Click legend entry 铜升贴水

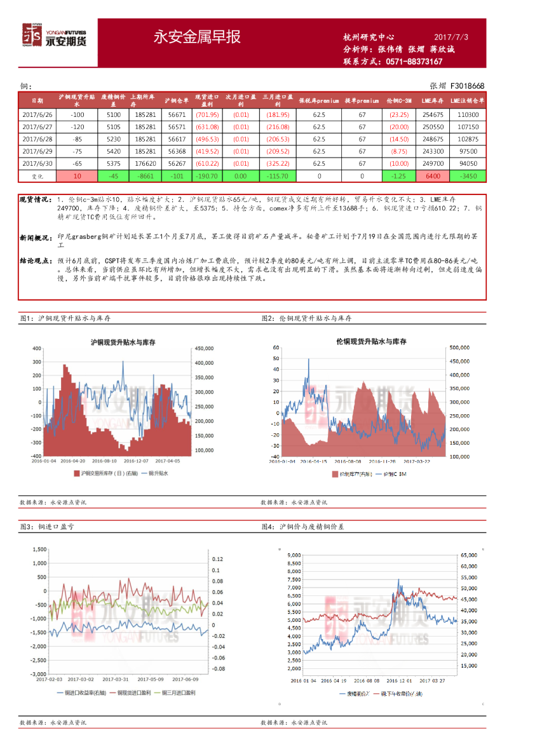(155, 473)
